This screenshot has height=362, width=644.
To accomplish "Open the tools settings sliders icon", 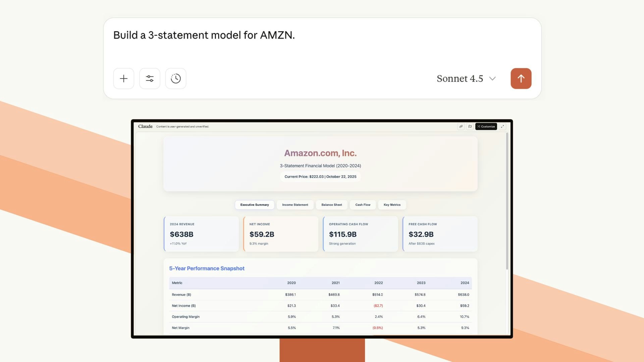I will point(150,78).
